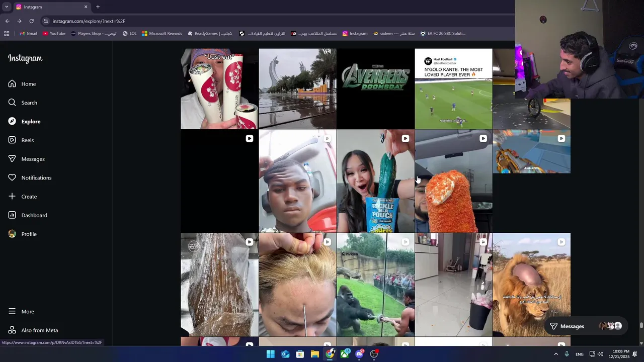Viewport: 644px width, 362px height.
Task: Open Outlook from the taskbar
Action: (x=285, y=354)
